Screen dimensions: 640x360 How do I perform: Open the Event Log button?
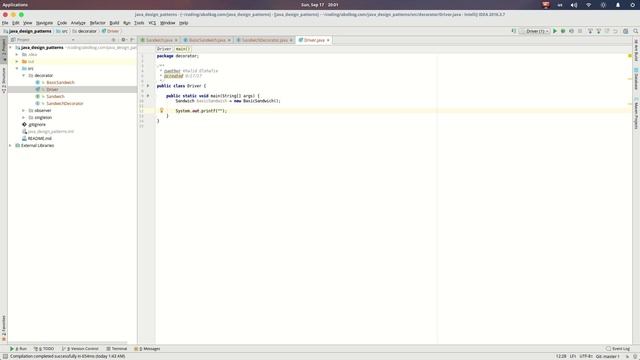(x=618, y=349)
